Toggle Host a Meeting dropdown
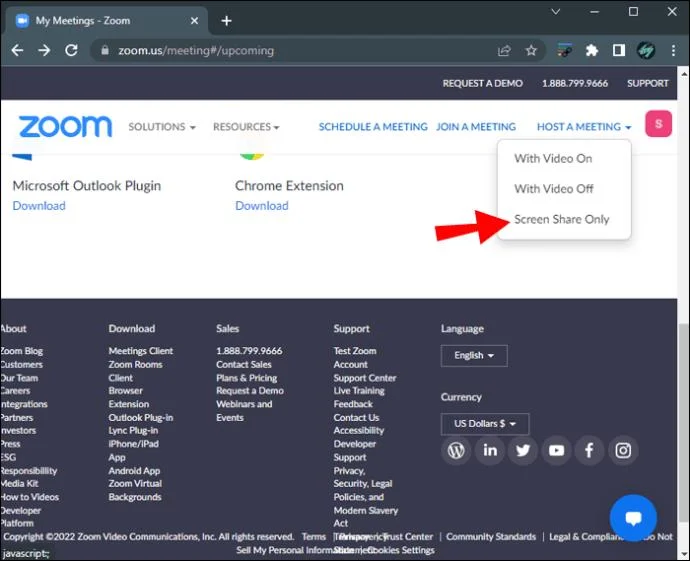690x561 pixels. pos(584,127)
